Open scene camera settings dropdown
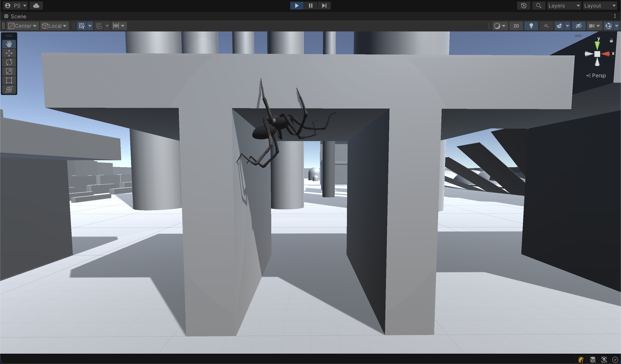The image size is (621, 364). coord(594,26)
